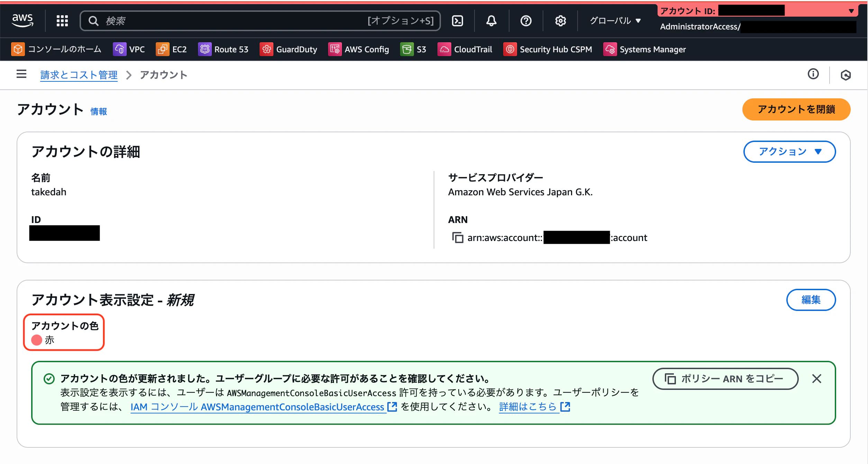
Task: Dismiss the green success notification
Action: [817, 379]
